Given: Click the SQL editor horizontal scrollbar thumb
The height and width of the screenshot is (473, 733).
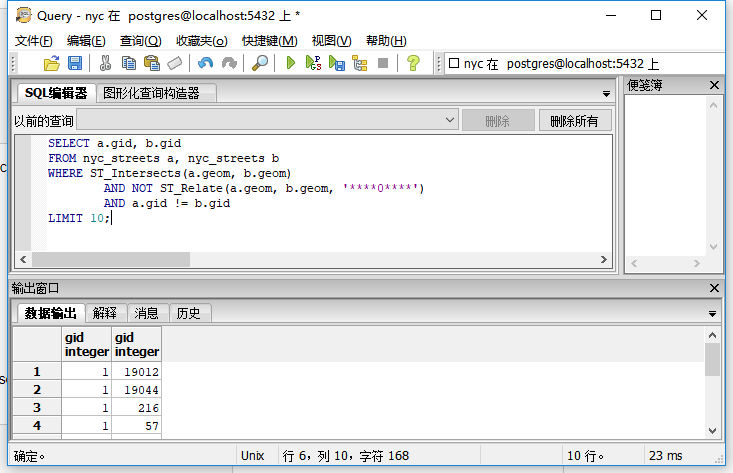Looking at the screenshot, I should pos(111,259).
